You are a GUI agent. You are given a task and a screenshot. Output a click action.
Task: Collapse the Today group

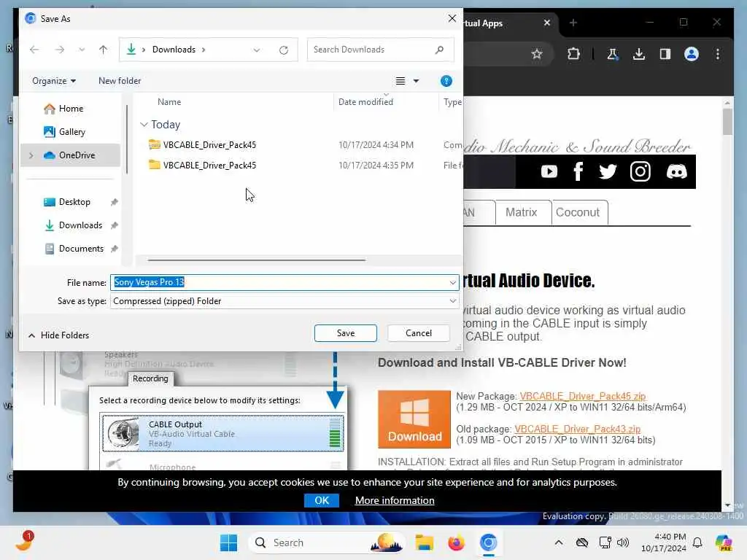[x=144, y=124]
